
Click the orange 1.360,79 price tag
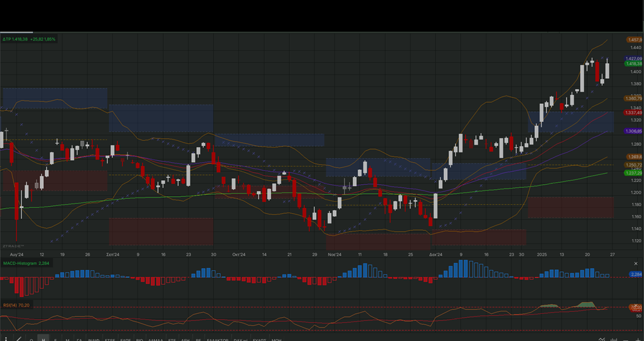(633, 99)
